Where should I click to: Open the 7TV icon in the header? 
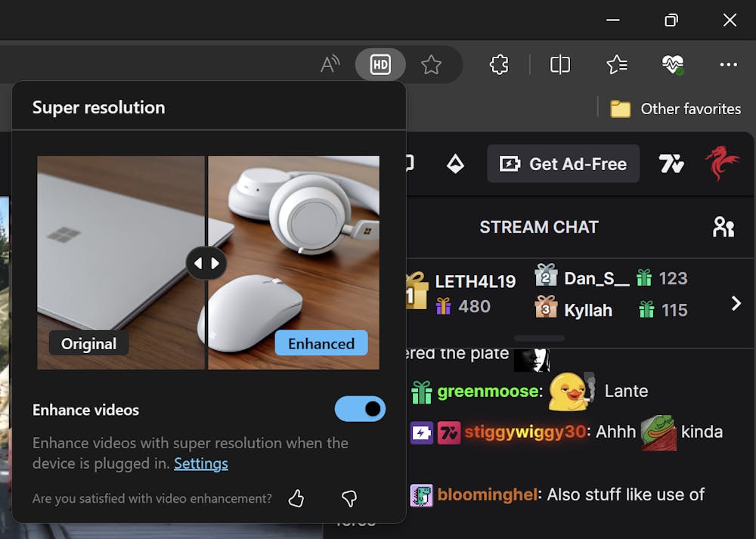click(671, 164)
